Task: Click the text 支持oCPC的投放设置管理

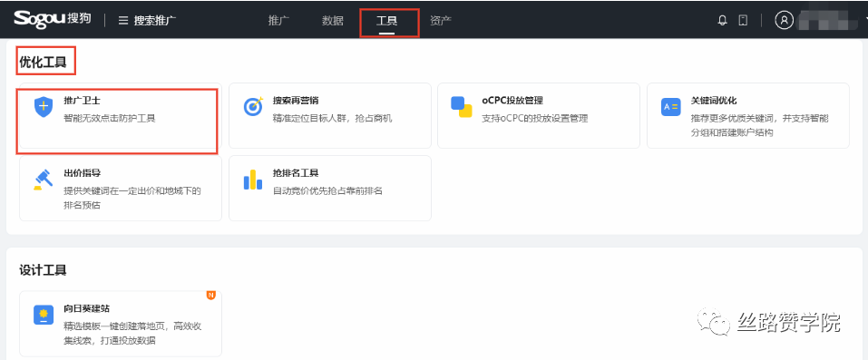Action: click(535, 118)
